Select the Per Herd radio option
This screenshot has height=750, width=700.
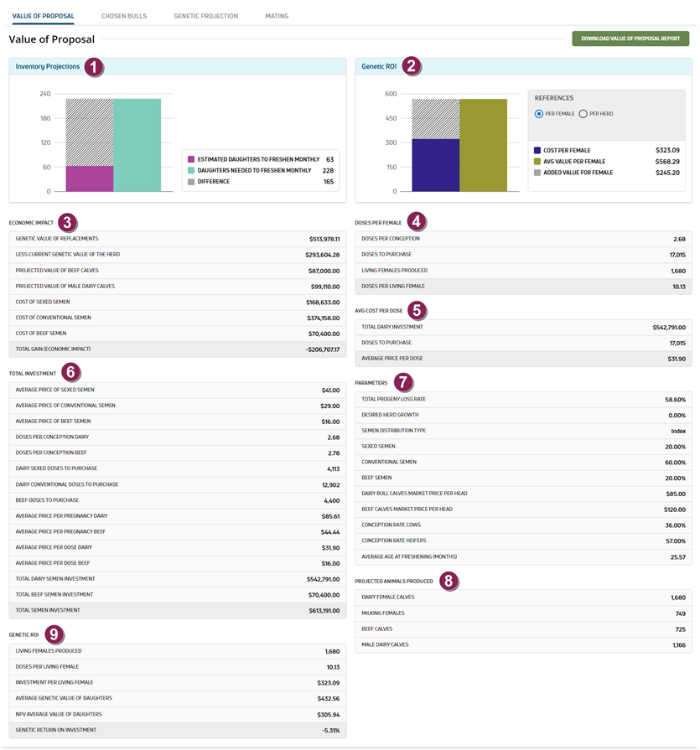tap(583, 113)
